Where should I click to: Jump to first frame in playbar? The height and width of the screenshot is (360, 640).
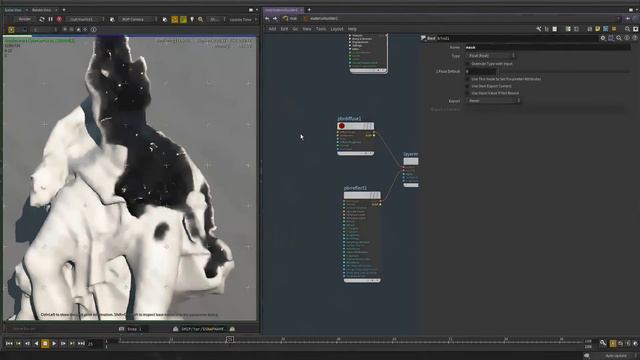pyautogui.click(x=9, y=344)
